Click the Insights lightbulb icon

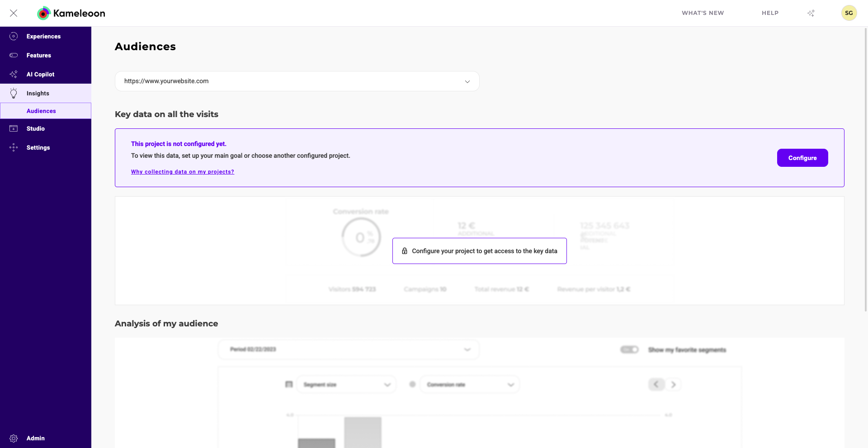pyautogui.click(x=14, y=93)
